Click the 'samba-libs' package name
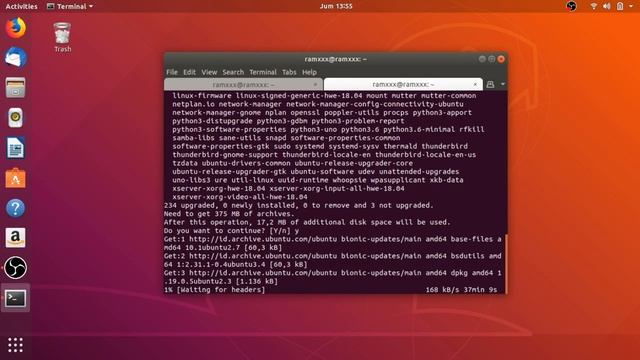 [x=193, y=138]
